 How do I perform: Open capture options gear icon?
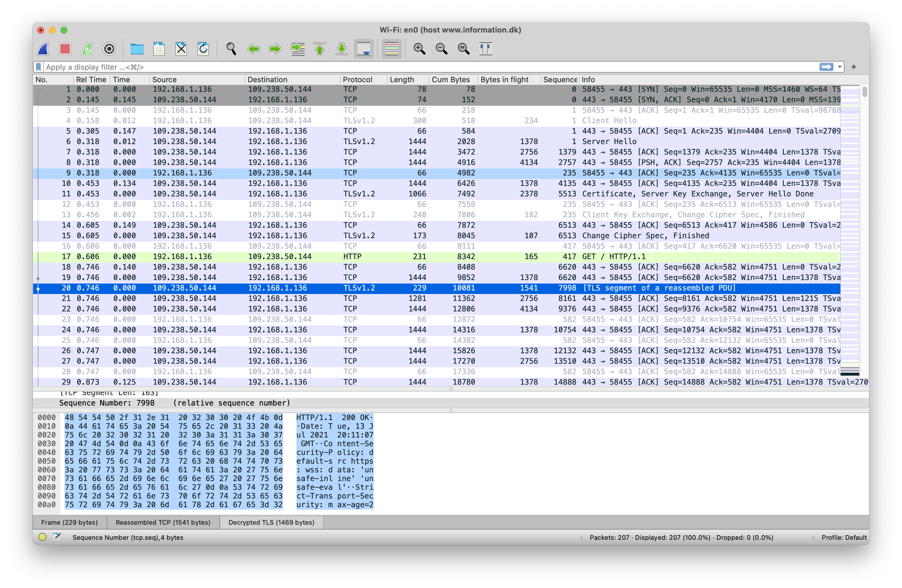point(109,49)
